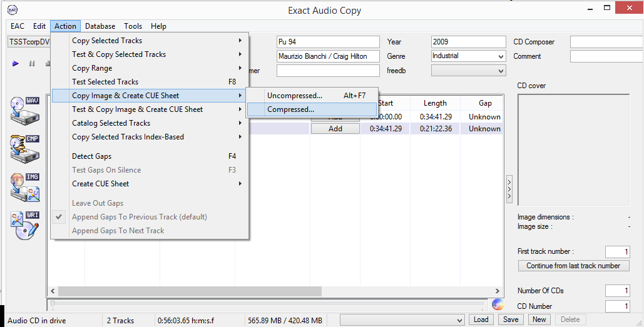This screenshot has width=644, height=327.
Task: Choose Test & Copy Image & Create CUE Sheet
Action: (x=150, y=109)
